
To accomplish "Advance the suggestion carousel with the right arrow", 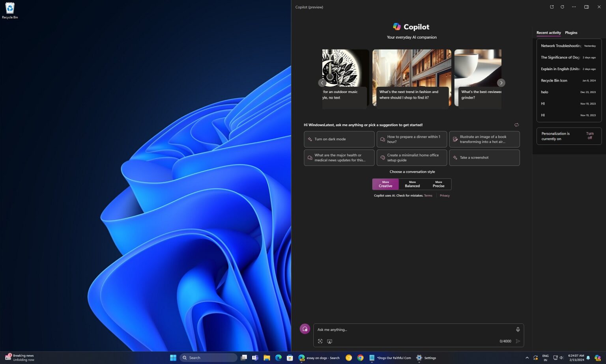I will (x=501, y=83).
